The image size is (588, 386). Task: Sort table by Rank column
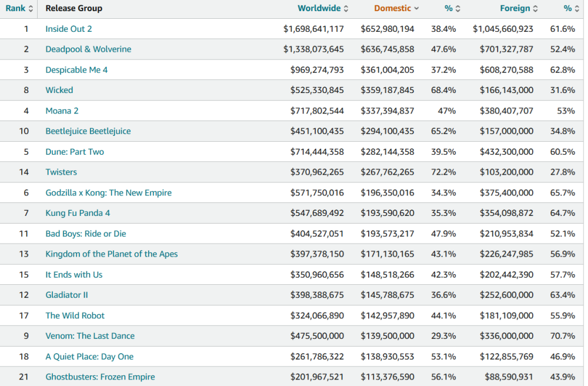[x=19, y=8]
